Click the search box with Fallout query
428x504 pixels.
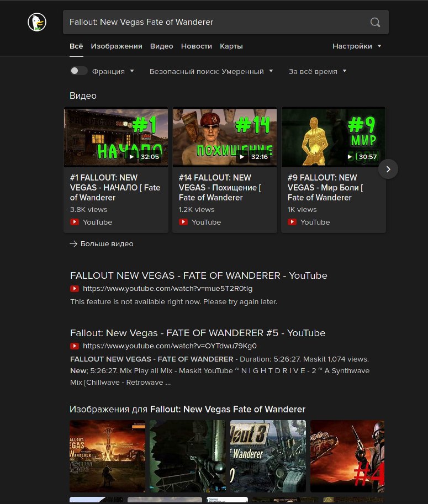pyautogui.click(x=226, y=22)
